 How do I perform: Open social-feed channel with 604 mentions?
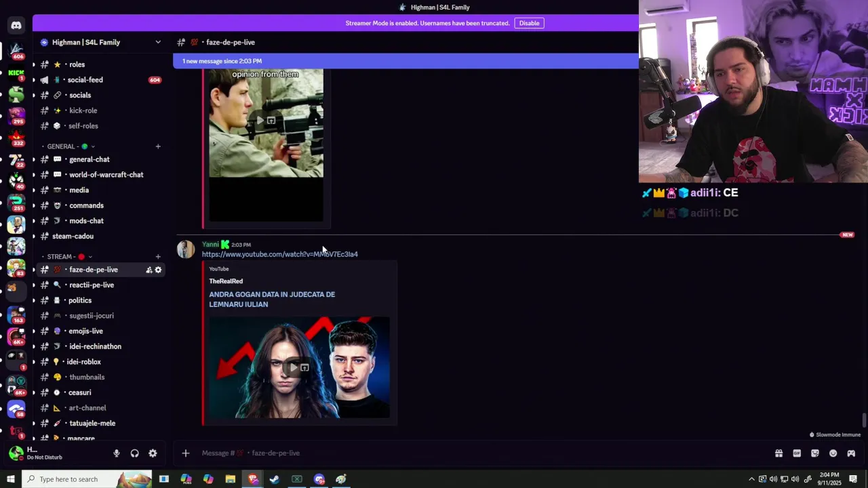tap(100, 80)
